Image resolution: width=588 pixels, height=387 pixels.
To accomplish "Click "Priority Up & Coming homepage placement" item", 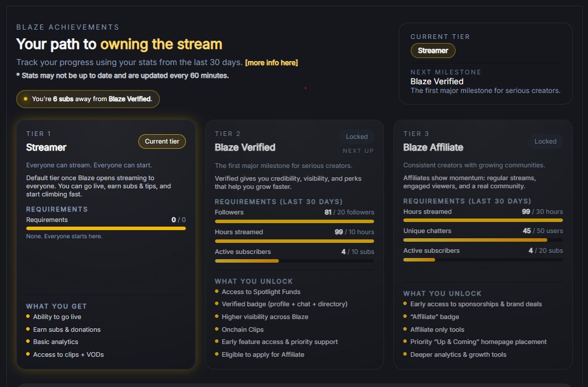I will (x=478, y=342).
